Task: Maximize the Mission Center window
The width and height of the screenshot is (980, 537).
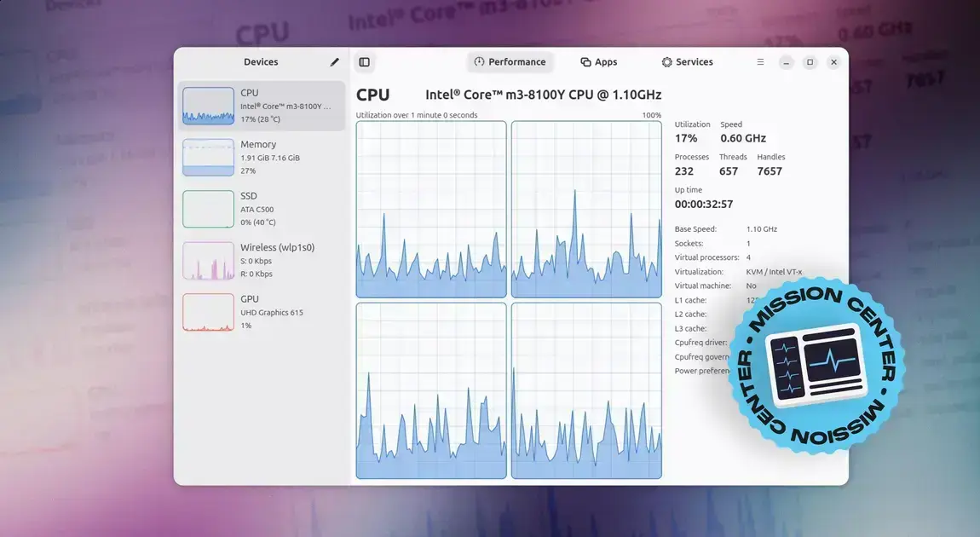Action: pyautogui.click(x=810, y=62)
